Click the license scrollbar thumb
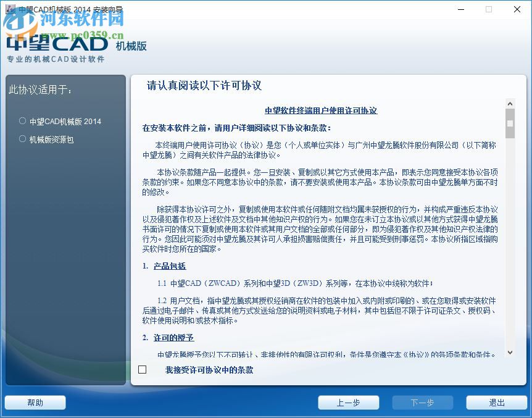Viewport: 532px width, 418px height. pyautogui.click(x=509, y=123)
